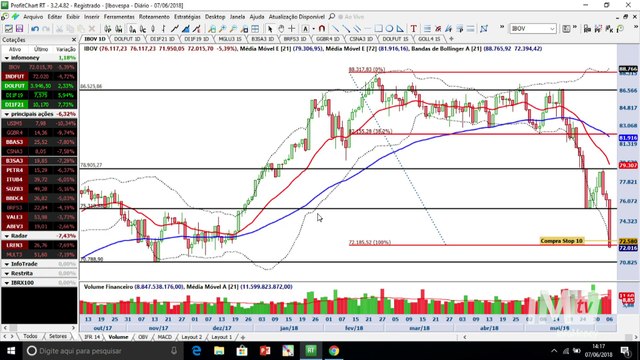Switch to the MGLU3 15 chart tab
The height and width of the screenshot is (360, 640).
point(230,39)
